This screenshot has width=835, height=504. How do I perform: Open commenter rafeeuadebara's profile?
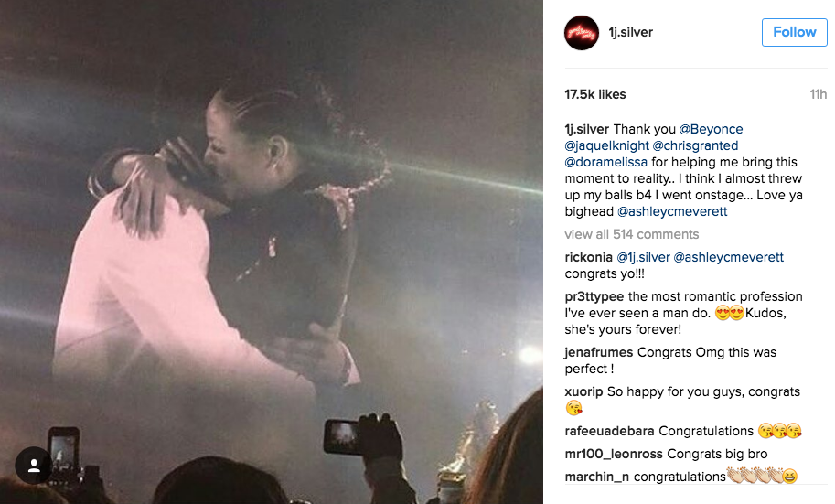(x=609, y=431)
